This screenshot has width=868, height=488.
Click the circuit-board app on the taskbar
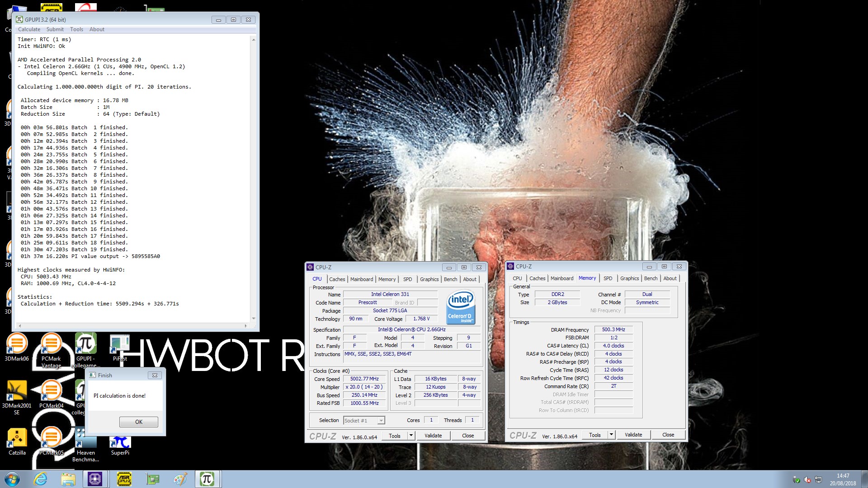point(152,479)
